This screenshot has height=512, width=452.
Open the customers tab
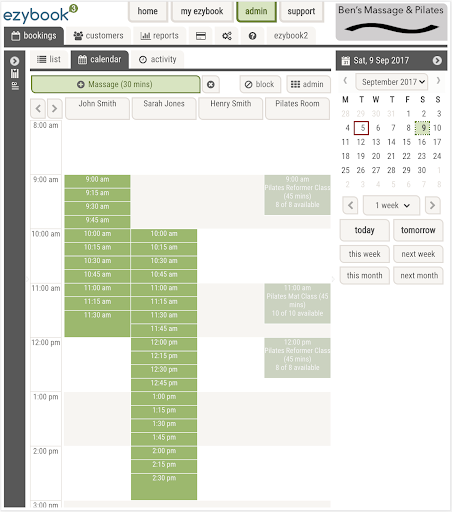click(98, 36)
